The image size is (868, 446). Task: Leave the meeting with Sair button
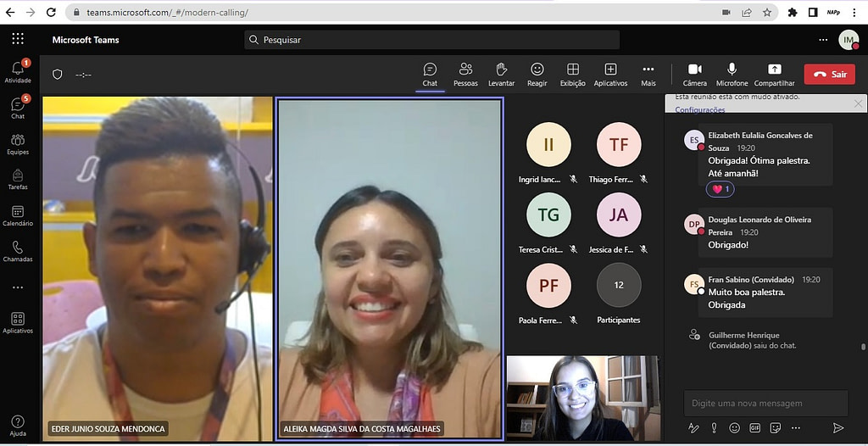pos(829,75)
